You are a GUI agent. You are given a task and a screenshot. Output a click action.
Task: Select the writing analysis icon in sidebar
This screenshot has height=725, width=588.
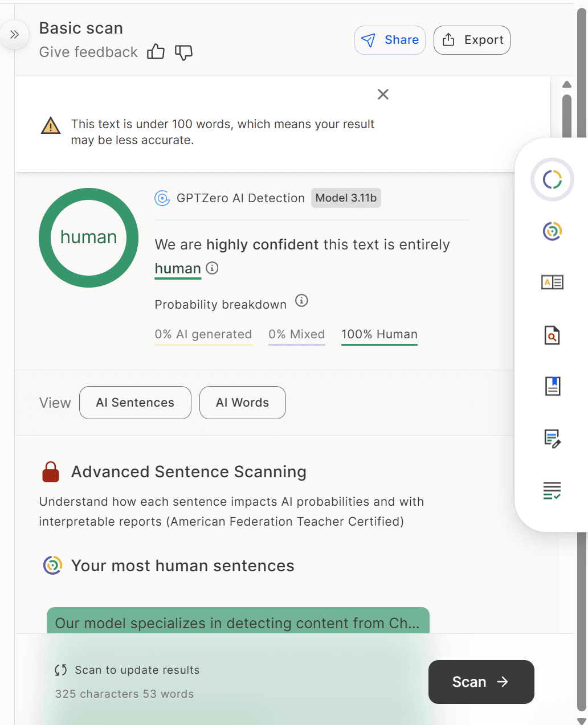pos(552,282)
